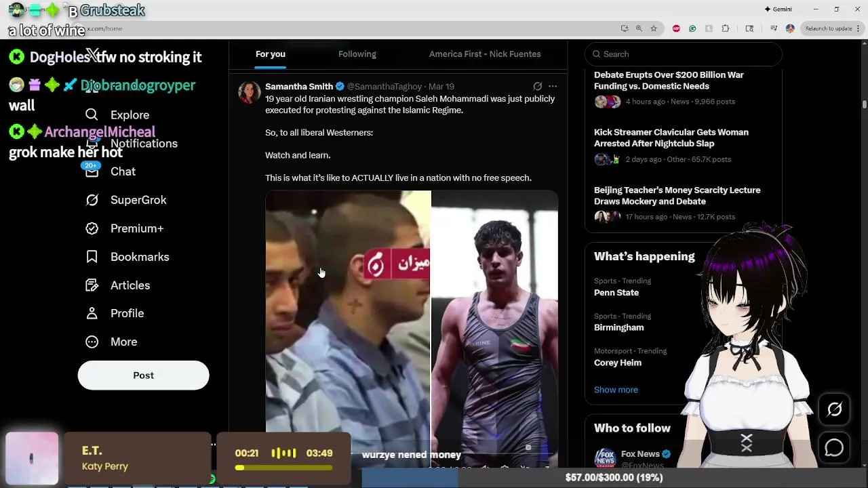Open the Chat envelope icon in sidebar

[x=92, y=171]
